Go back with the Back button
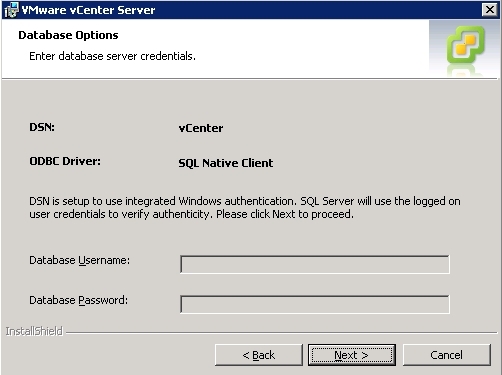 click(259, 355)
